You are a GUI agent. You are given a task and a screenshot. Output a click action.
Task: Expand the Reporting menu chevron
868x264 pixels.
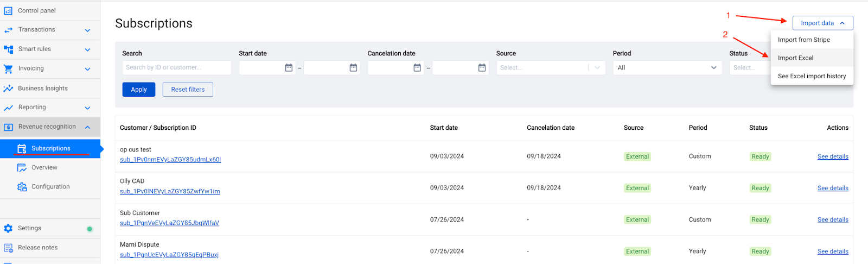(87, 108)
